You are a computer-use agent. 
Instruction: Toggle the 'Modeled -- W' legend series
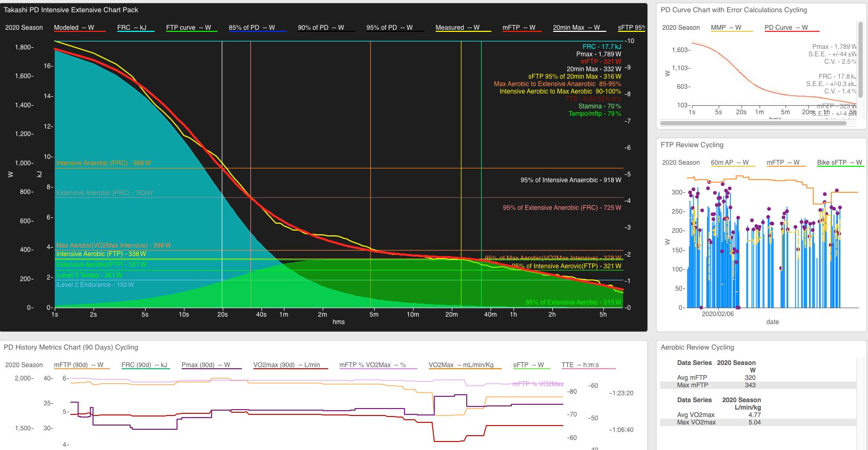pos(79,28)
